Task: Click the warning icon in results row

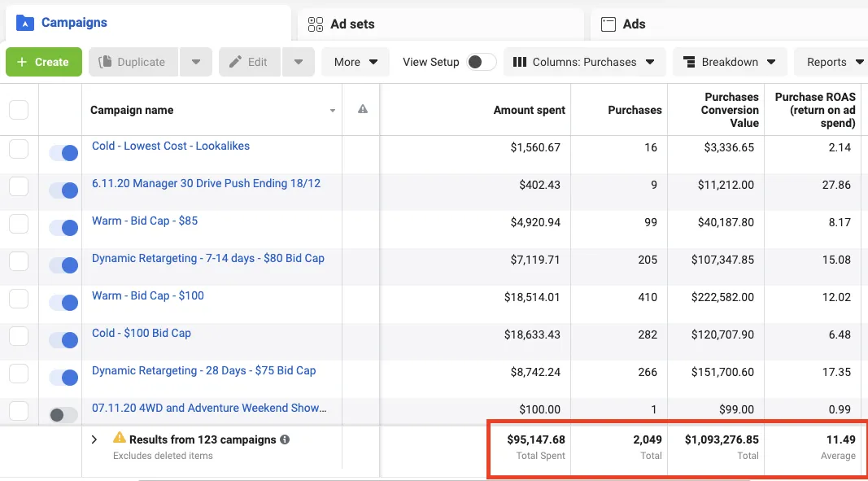Action: tap(120, 439)
